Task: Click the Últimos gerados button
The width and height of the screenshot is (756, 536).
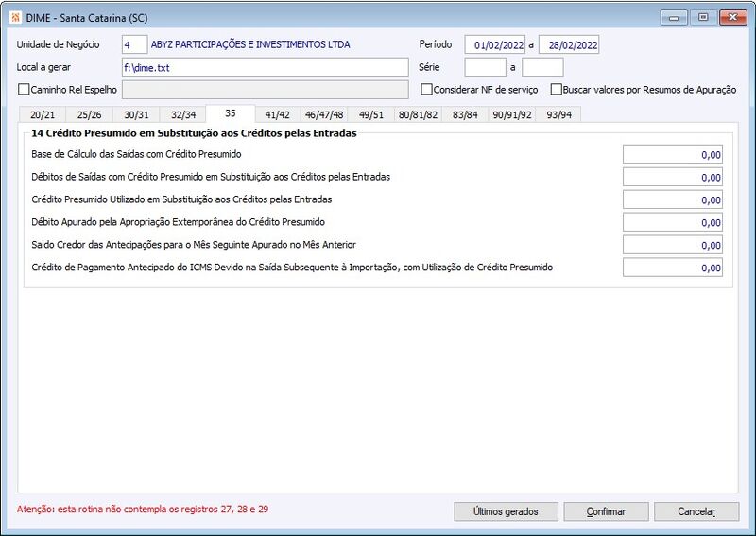Action: [506, 511]
